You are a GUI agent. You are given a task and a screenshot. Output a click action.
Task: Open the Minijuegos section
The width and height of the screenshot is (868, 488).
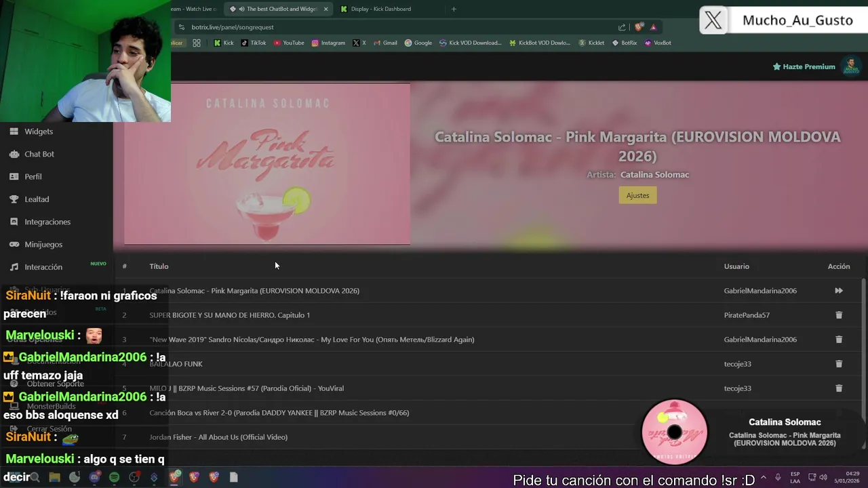click(43, 244)
